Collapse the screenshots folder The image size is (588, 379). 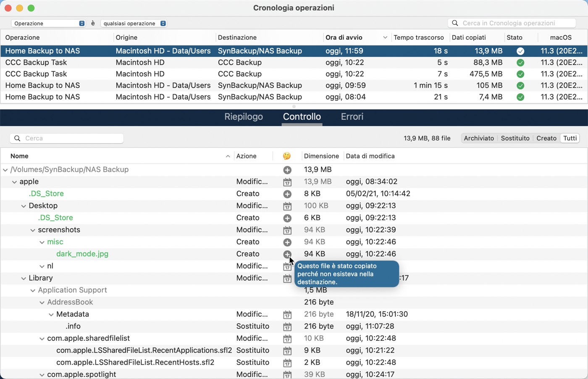tap(33, 230)
